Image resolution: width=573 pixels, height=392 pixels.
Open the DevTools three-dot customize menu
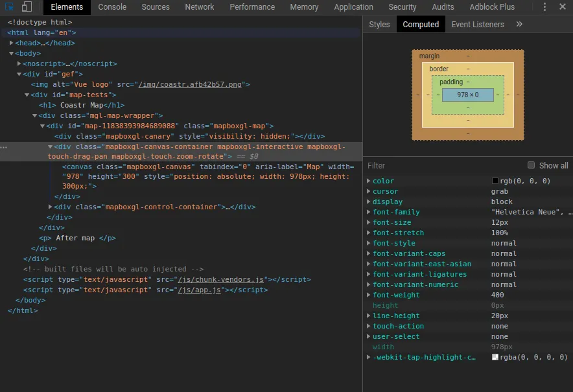pyautogui.click(x=544, y=7)
